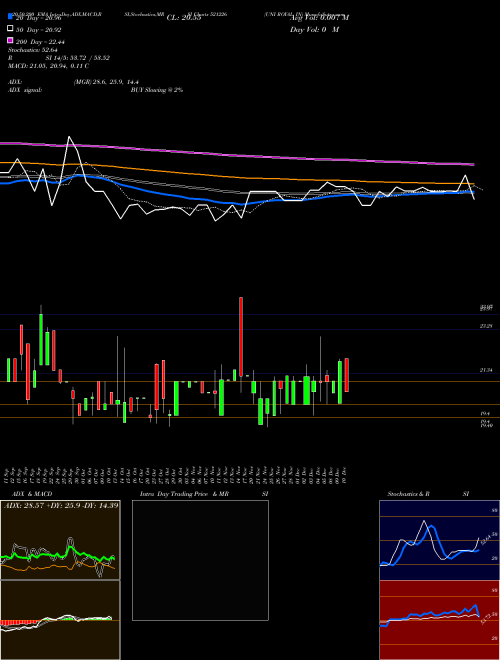Click the 'BUY Slowing @ 2%' signal text
Viewport: 500px width, 660px height.
157,90
